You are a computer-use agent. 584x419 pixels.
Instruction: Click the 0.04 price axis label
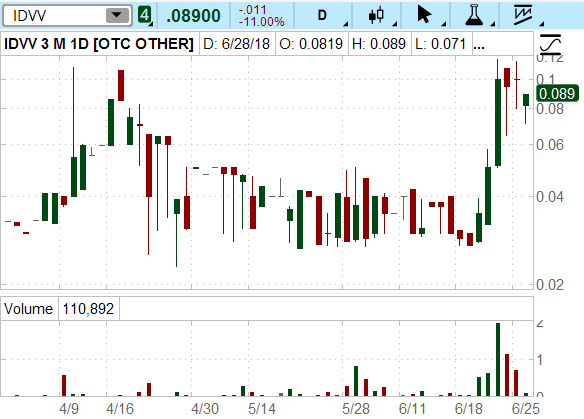pos(550,196)
